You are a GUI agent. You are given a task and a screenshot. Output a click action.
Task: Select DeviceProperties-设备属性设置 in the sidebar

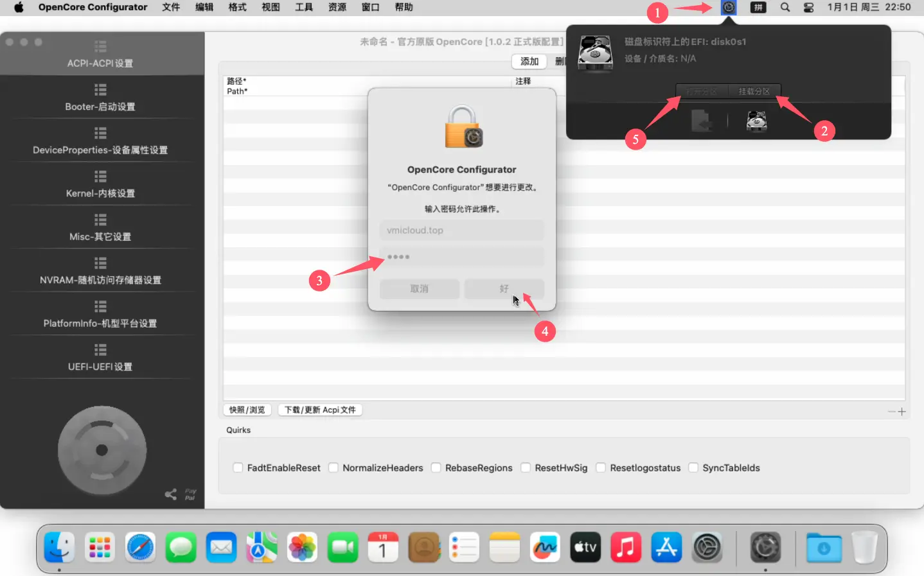[100, 141]
